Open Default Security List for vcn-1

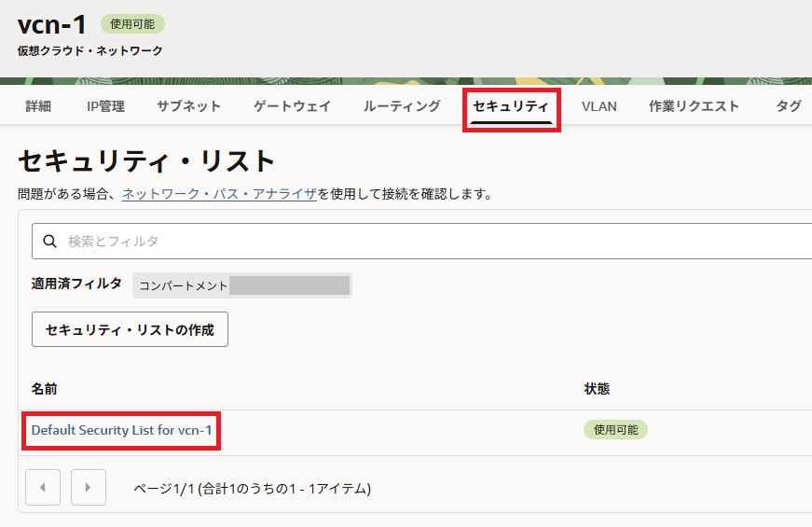121,430
